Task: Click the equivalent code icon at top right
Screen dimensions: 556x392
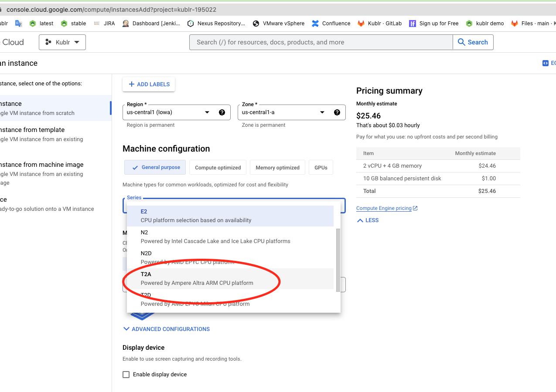Action: coord(545,63)
